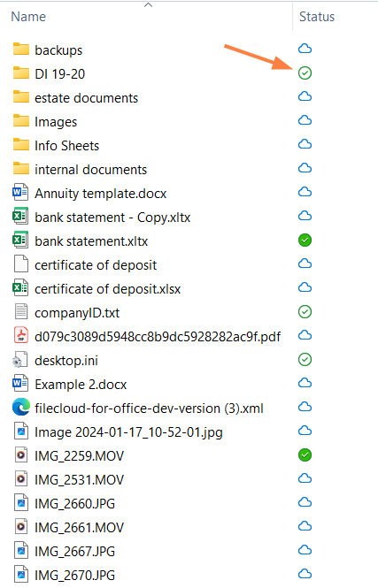Click the text file icon of companyID.txt

coord(21,312)
